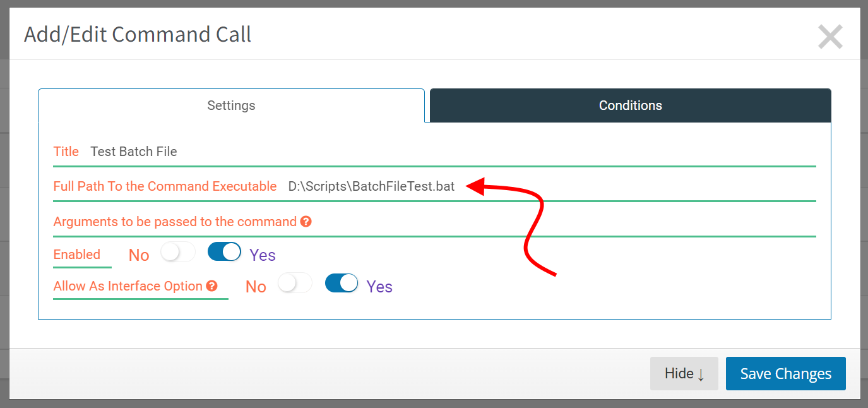
Task: Click the Arguments to be passed label text
Action: (x=175, y=222)
